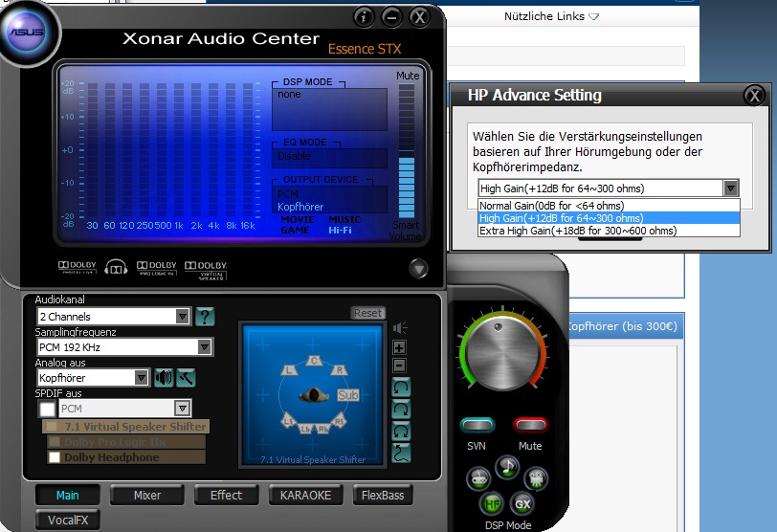
Task: Click the 1k equalizer band column
Action: [179, 150]
